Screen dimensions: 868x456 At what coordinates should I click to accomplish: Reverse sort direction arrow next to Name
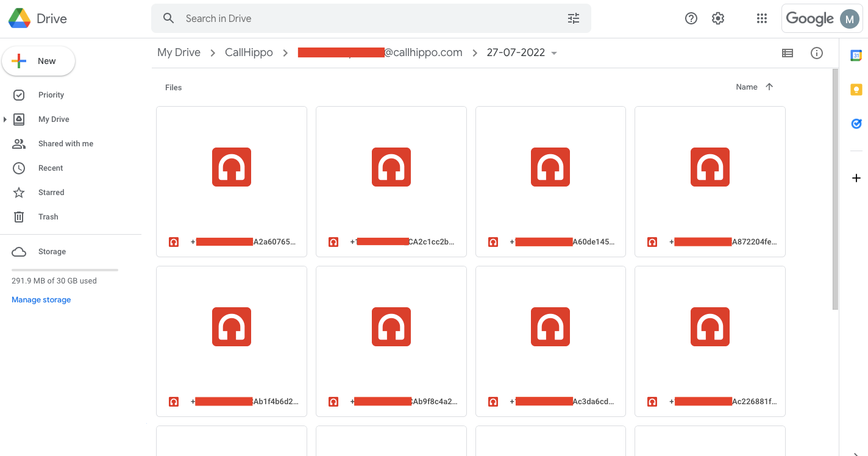(x=769, y=87)
